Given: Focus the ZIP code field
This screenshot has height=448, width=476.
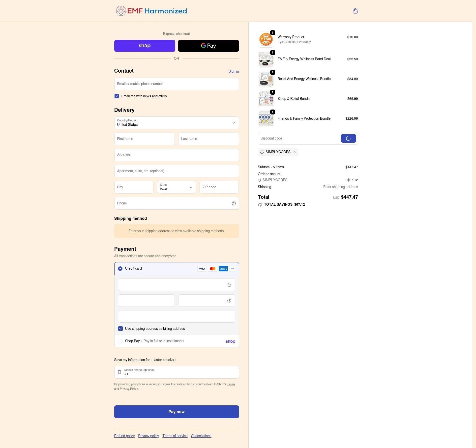Looking at the screenshot, I should click(x=219, y=187).
